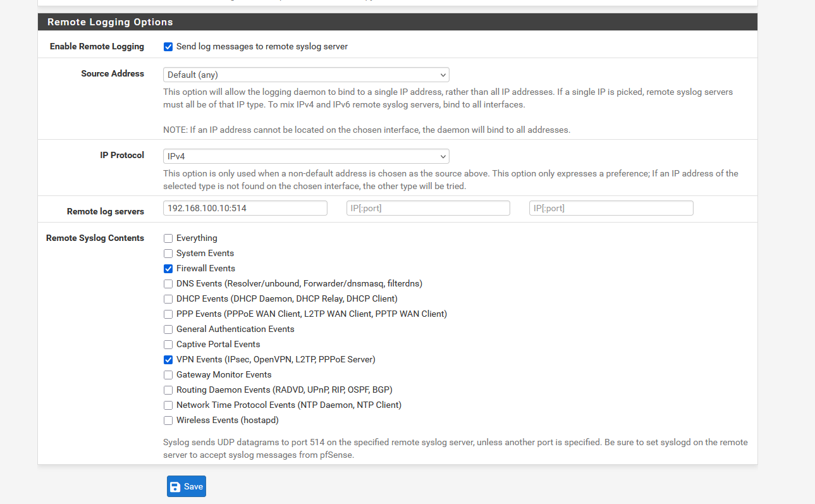Click the Save button with floppy icon
Viewport: 815px width, 504px height.
click(187, 486)
